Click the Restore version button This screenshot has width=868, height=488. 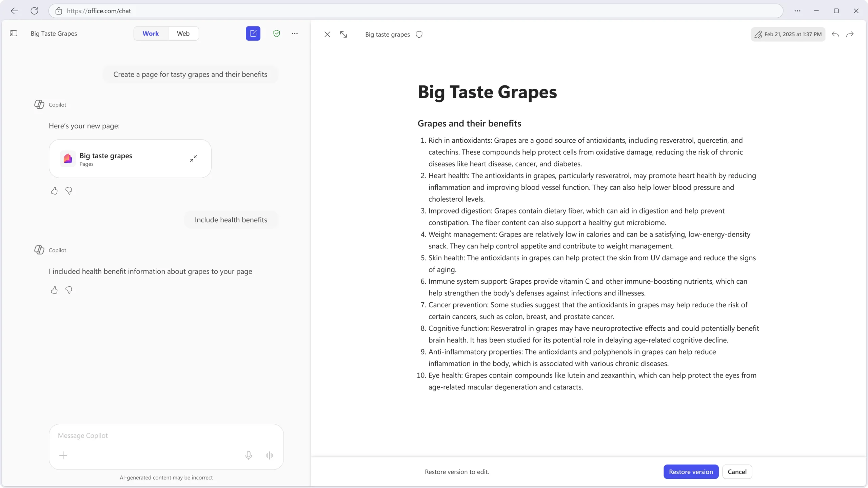click(x=691, y=472)
